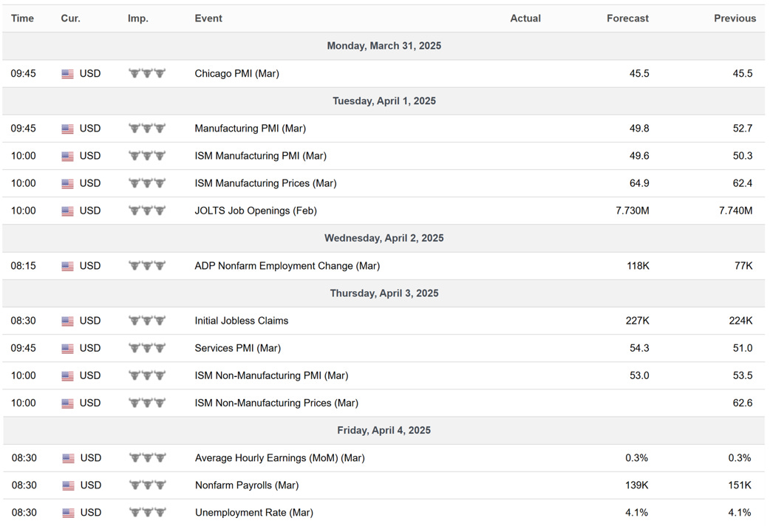Click forecast value 118K

pos(638,266)
